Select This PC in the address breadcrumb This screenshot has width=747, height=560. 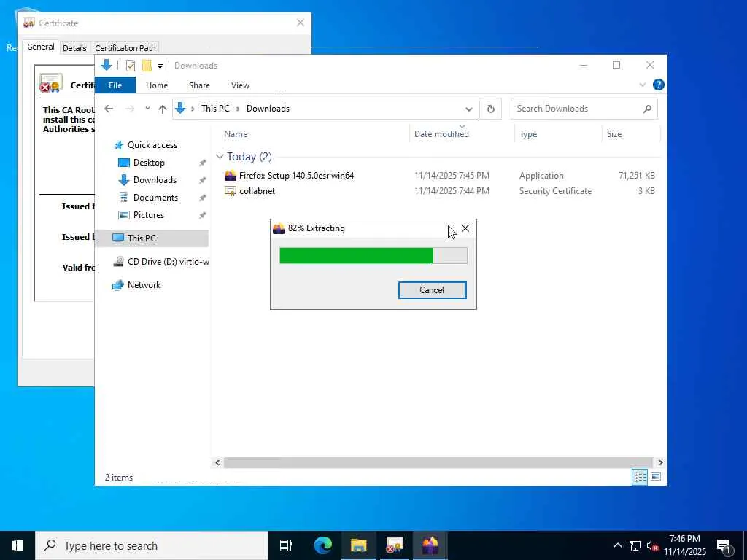215,109
